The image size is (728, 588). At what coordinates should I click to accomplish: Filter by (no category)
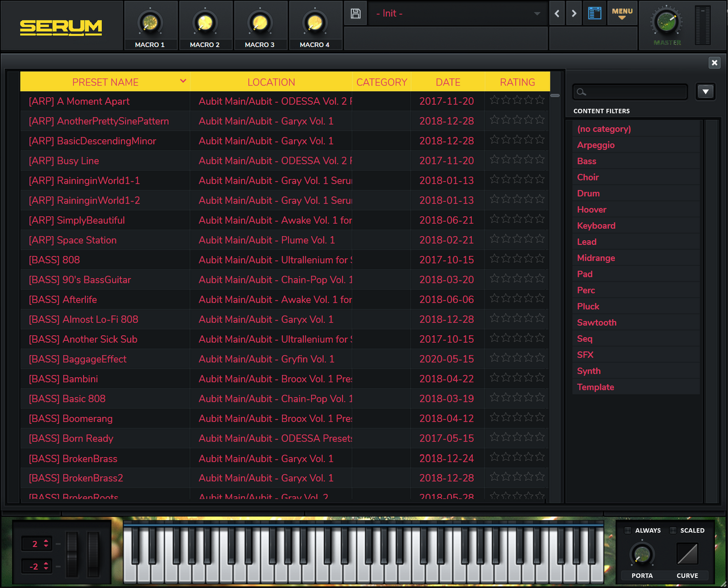point(636,129)
